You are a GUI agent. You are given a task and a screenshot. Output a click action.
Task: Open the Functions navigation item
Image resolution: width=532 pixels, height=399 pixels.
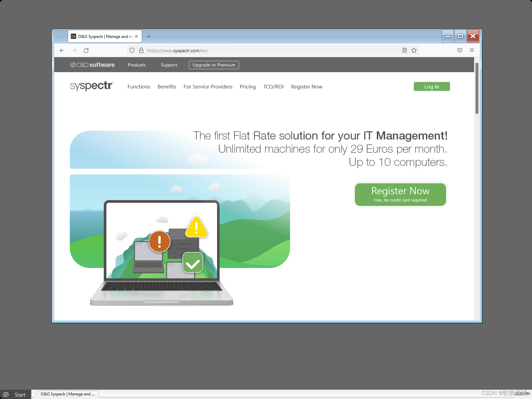(x=139, y=86)
